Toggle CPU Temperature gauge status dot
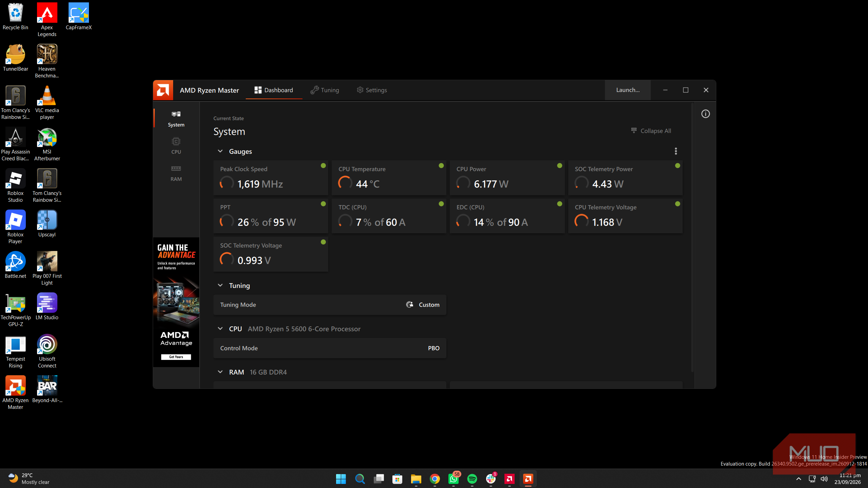This screenshot has width=868, height=488. (x=441, y=166)
